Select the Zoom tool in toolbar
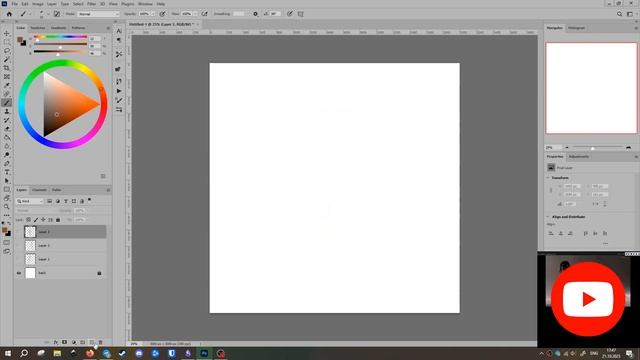Screen dimensions: 640x360 [x=7, y=207]
